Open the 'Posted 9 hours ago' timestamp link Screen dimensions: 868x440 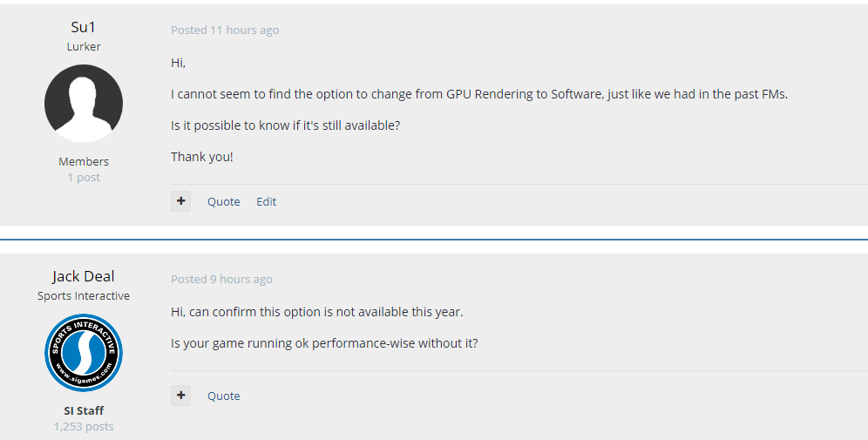221,280
